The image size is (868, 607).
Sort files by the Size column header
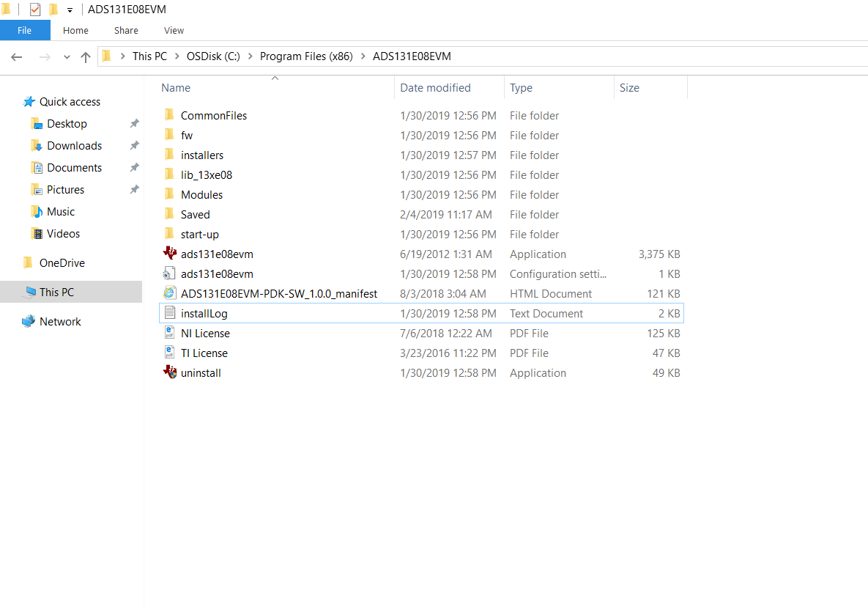651,87
